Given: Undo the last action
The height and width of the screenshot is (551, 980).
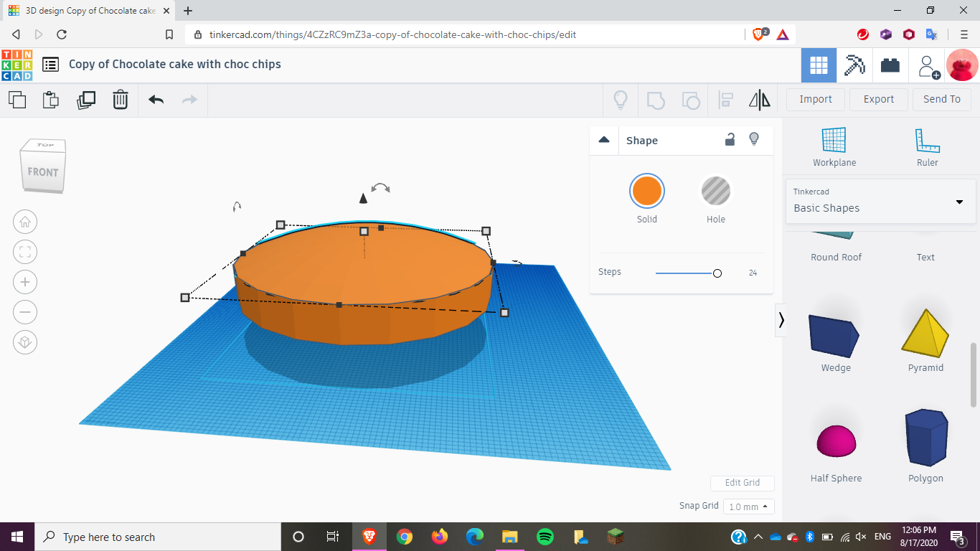Looking at the screenshot, I should point(156,100).
